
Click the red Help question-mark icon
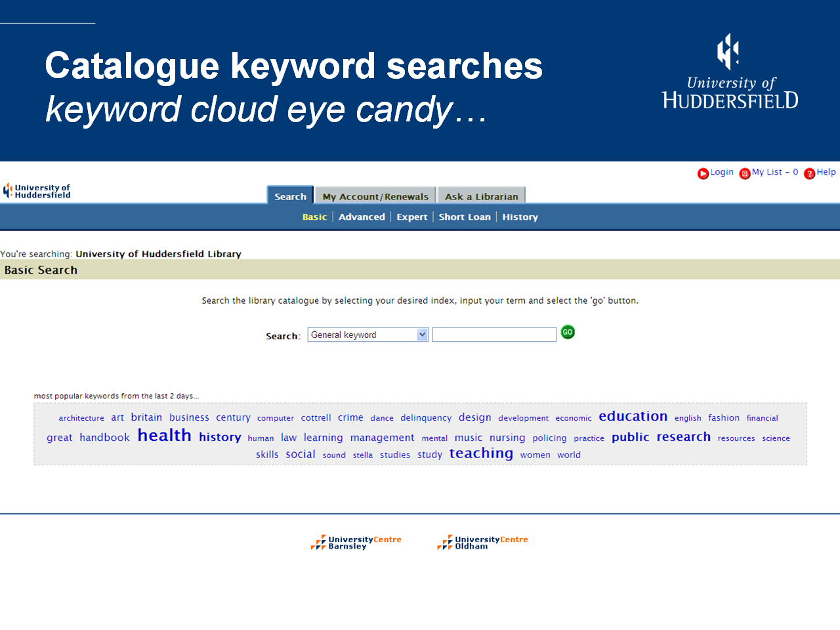810,173
